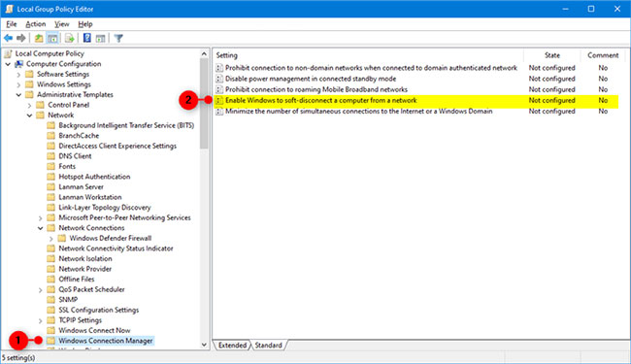Viewport: 631px width, 364px height.
Task: Sort by the State column header
Action: [x=552, y=55]
